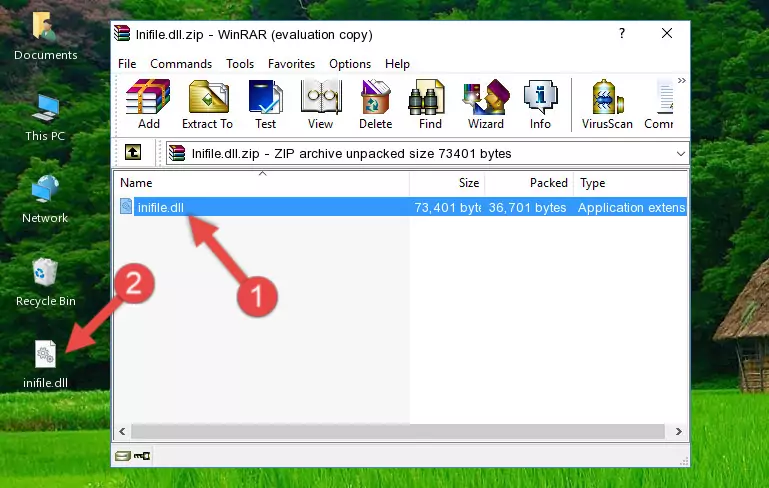This screenshot has width=769, height=488.
Task: Click the horizontal scrollbar track
Action: (397, 432)
